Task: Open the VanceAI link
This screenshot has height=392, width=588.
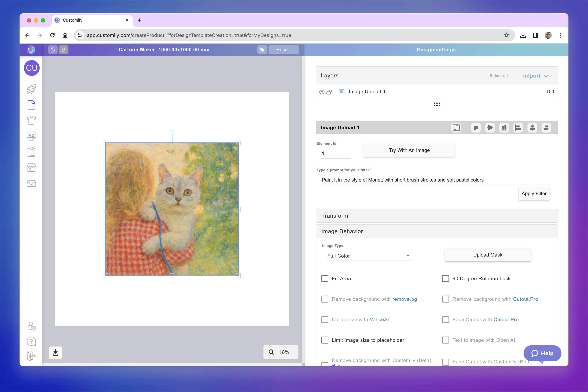Action: coord(379,319)
